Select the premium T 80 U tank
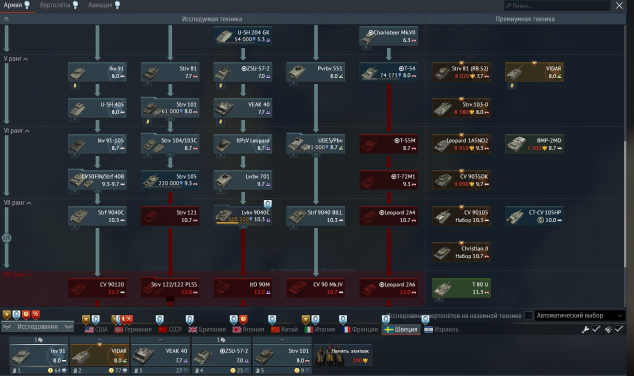The height and width of the screenshot is (376, 634). [x=461, y=288]
